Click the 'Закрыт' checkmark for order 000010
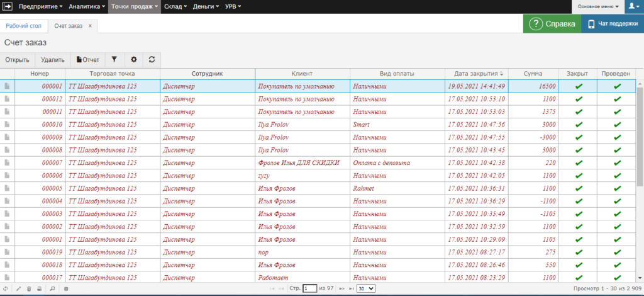 pyautogui.click(x=579, y=125)
